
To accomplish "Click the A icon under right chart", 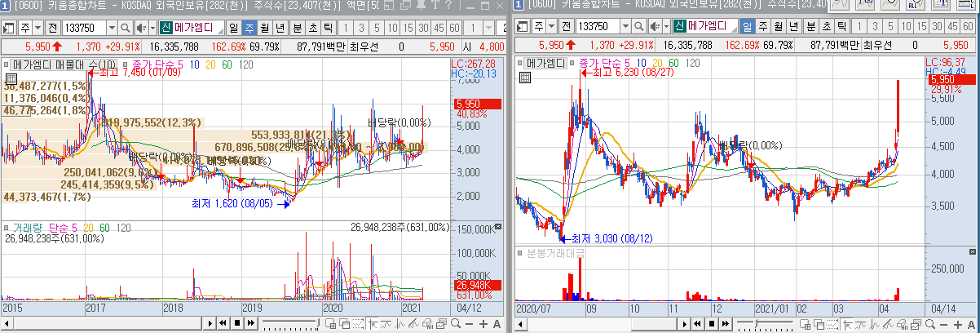I will point(971,323).
